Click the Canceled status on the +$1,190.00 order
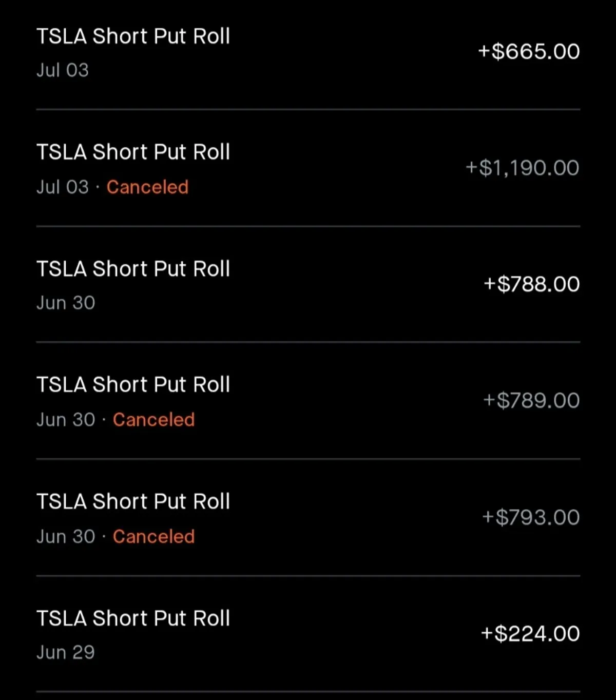The image size is (616, 700). tap(147, 187)
